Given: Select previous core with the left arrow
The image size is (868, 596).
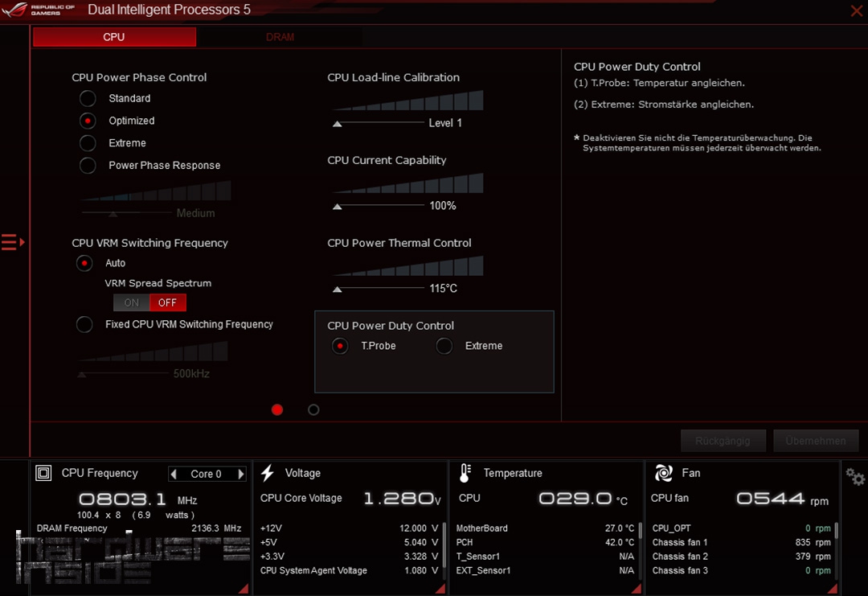Looking at the screenshot, I should tap(174, 474).
